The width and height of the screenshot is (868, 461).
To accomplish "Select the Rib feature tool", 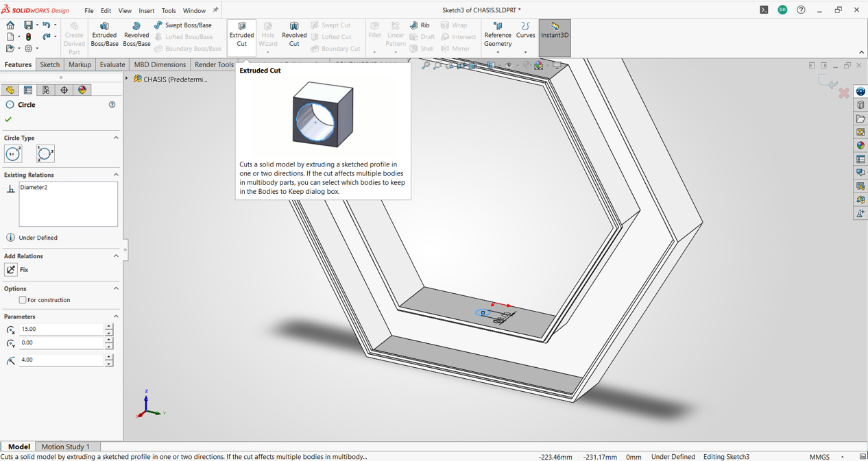I will [419, 25].
